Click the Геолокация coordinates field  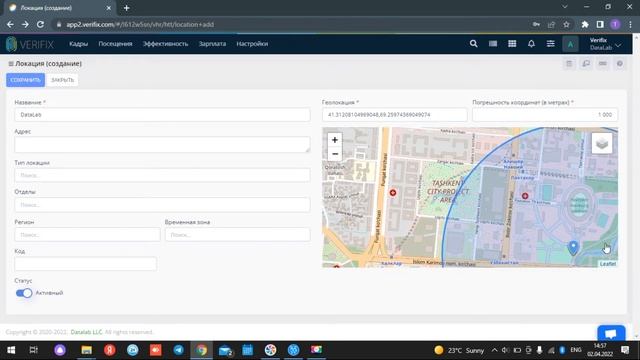[x=394, y=115]
